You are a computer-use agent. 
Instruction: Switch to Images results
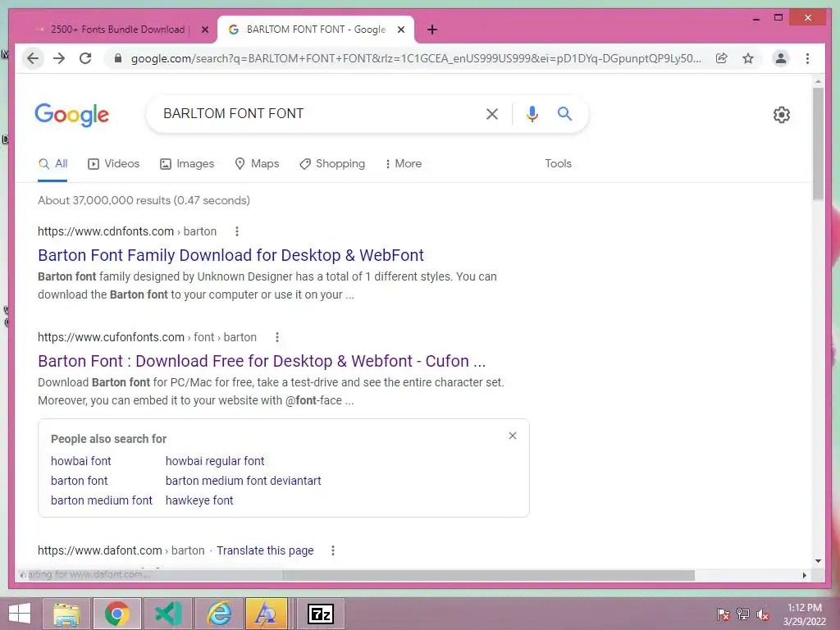click(187, 163)
